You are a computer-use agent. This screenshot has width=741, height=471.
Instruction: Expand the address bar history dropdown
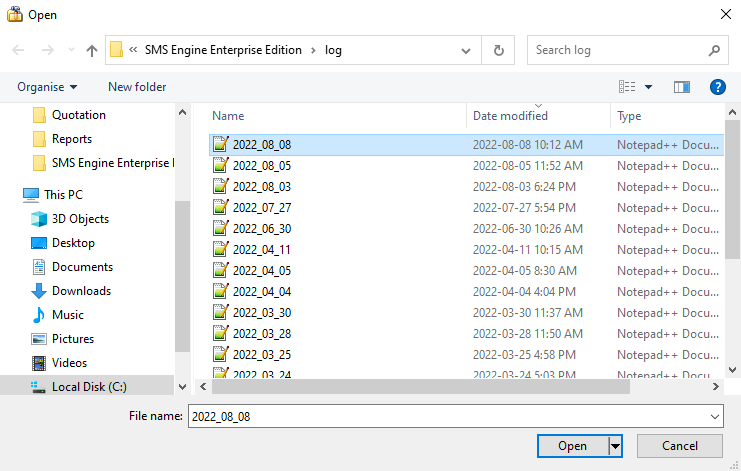pyautogui.click(x=467, y=50)
